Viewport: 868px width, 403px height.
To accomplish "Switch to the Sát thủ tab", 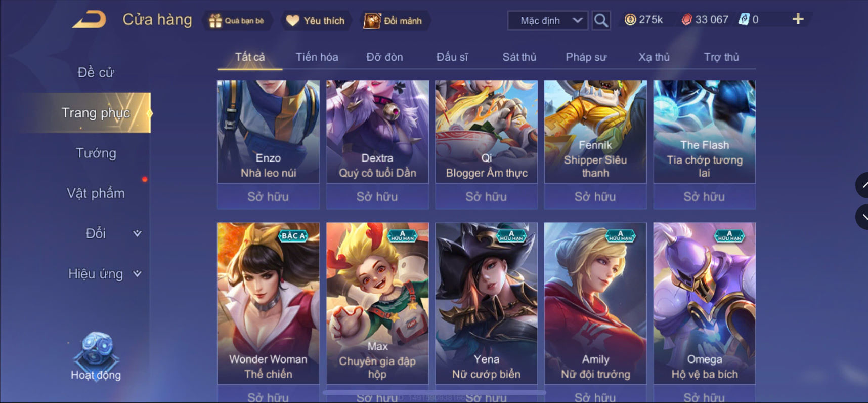I will (519, 57).
